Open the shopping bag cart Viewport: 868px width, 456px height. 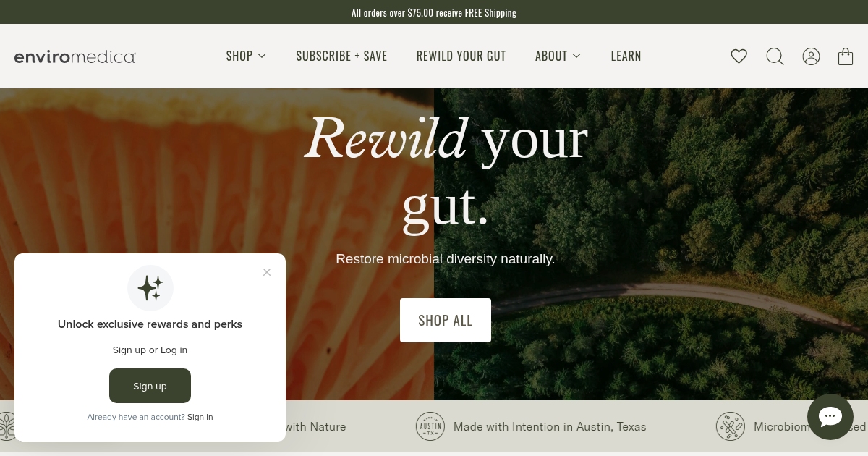846,56
